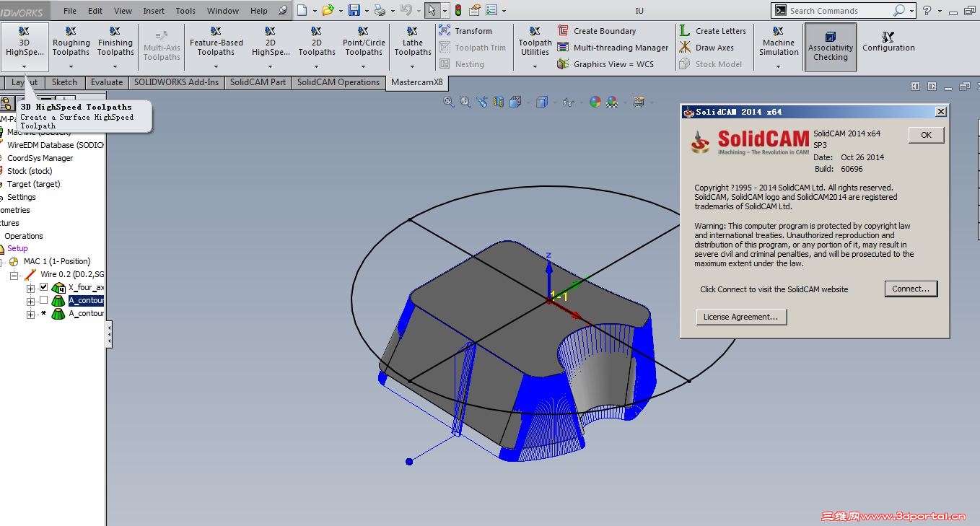Collapse the Wire 0.2 tree node
Image resolution: width=980 pixels, height=526 pixels.
point(14,275)
